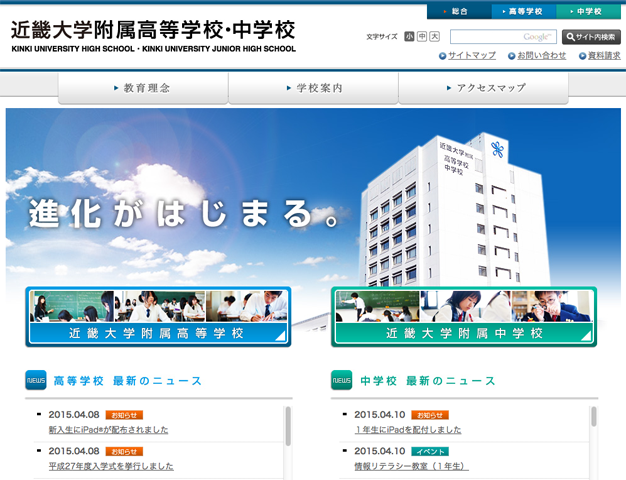This screenshot has width=626, height=480.
Task: Click the arrow icon beside お問い合わせ
Action: pos(511,56)
